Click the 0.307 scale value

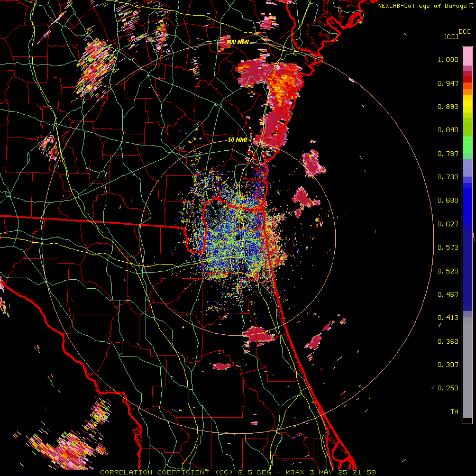pyautogui.click(x=448, y=365)
